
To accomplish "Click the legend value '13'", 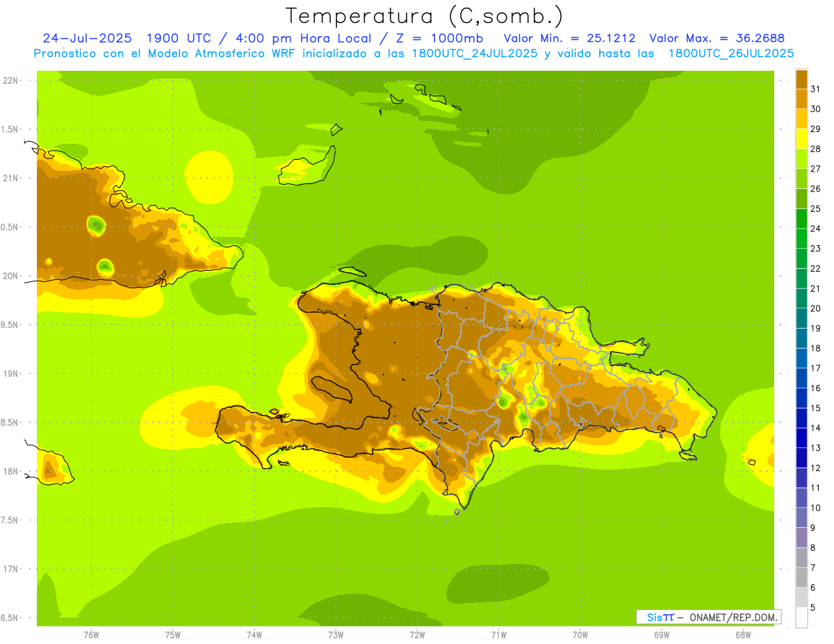I will pos(815,448).
